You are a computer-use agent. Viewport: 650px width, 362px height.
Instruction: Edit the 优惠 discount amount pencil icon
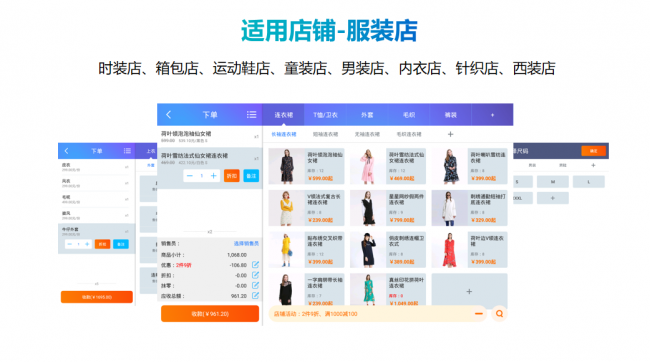pos(255,265)
